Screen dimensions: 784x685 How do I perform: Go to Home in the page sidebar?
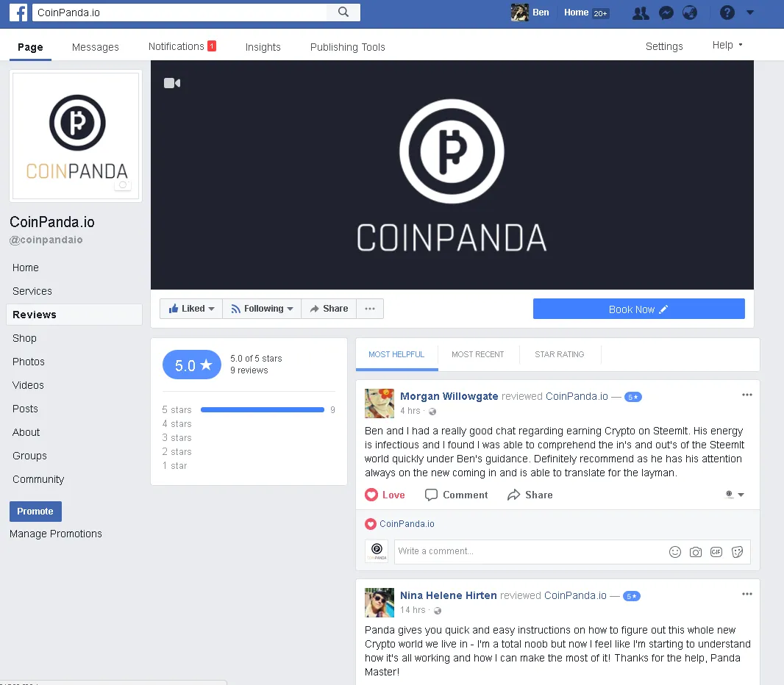pos(26,268)
